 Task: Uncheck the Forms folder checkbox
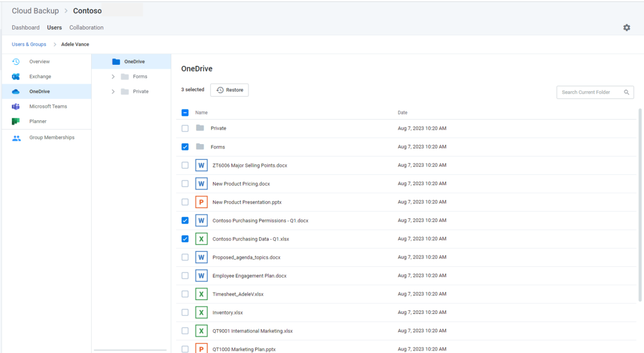[x=185, y=147]
